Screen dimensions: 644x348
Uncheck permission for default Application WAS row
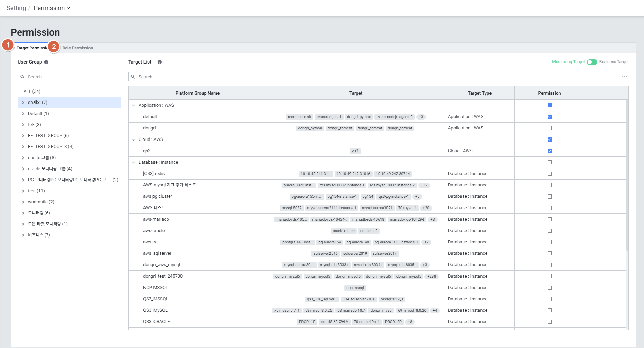pos(549,117)
